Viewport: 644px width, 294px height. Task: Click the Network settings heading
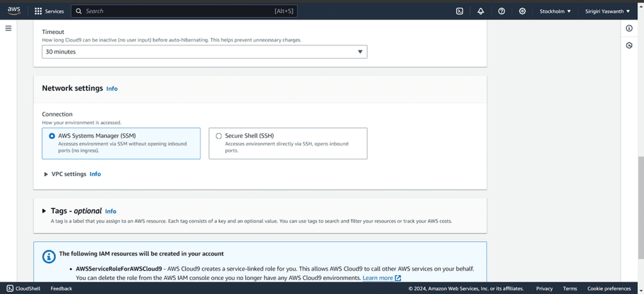[72, 88]
